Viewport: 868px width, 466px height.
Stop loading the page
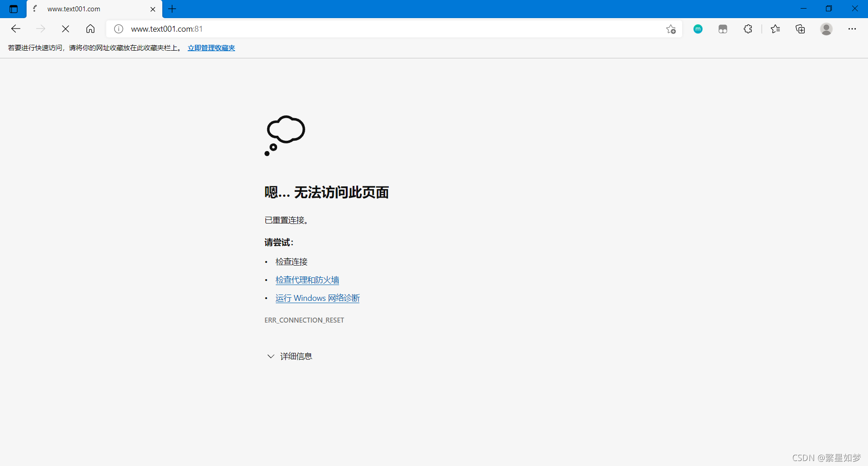[x=66, y=29]
